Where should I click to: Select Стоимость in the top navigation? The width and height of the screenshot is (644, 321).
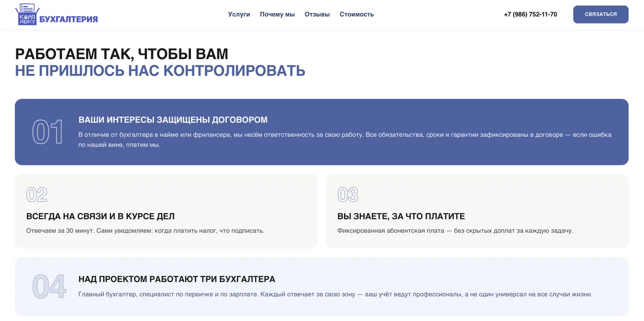357,14
